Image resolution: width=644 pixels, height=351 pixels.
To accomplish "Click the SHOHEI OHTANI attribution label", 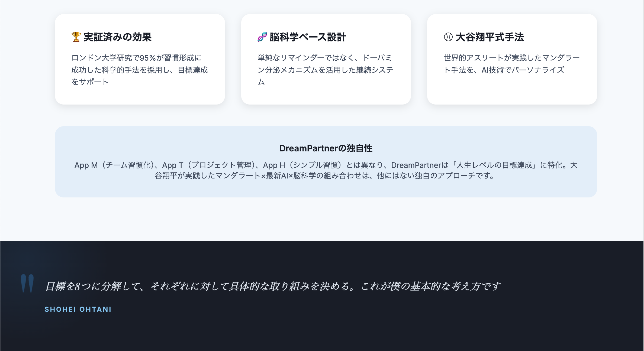I will point(78,309).
